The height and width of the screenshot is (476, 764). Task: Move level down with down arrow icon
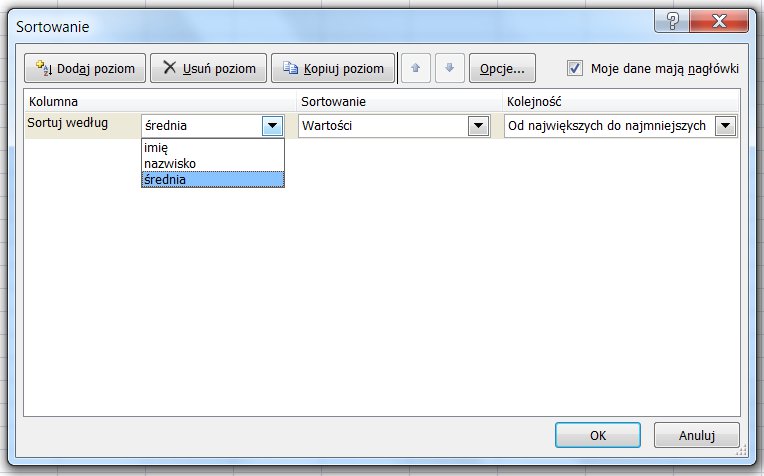tap(450, 68)
